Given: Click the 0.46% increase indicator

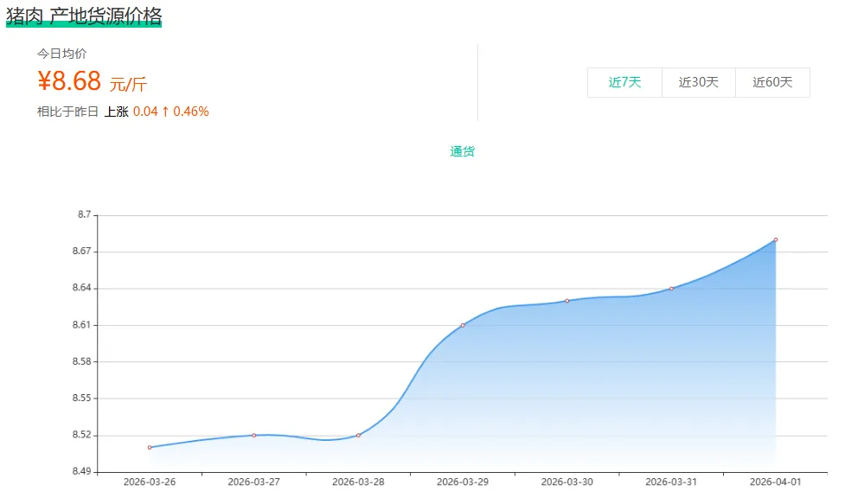Looking at the screenshot, I should click(190, 112).
